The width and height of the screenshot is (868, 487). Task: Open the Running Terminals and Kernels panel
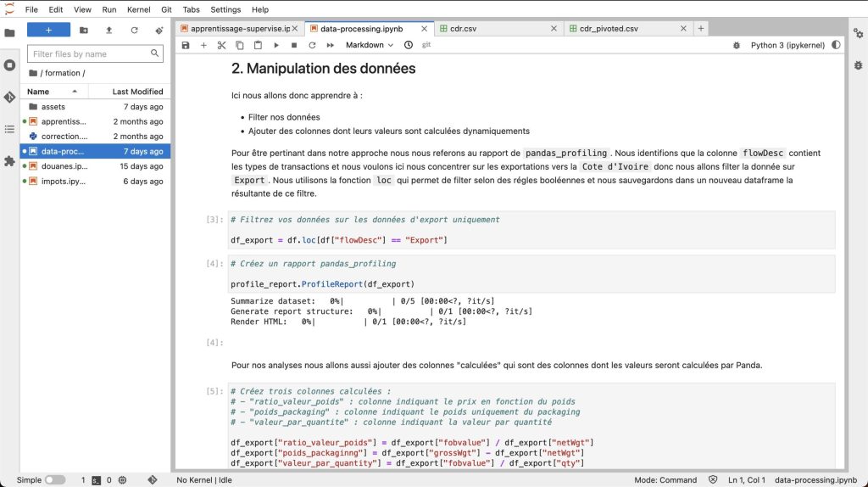pyautogui.click(x=9, y=65)
